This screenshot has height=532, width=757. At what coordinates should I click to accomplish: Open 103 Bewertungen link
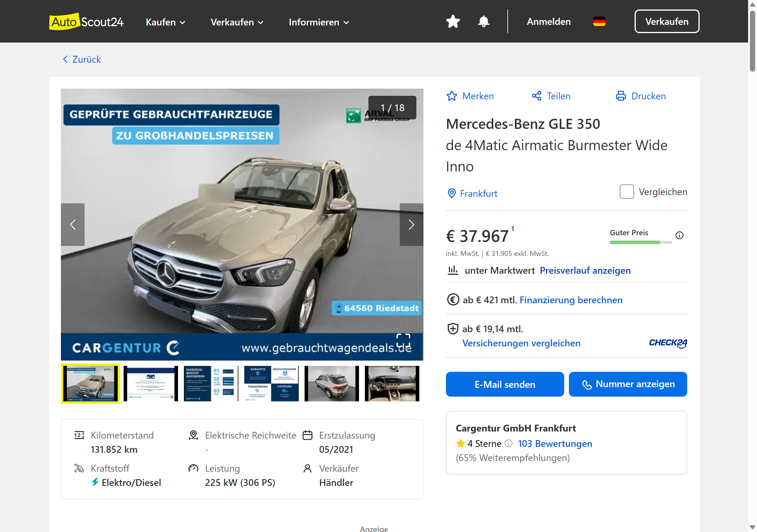(x=555, y=444)
